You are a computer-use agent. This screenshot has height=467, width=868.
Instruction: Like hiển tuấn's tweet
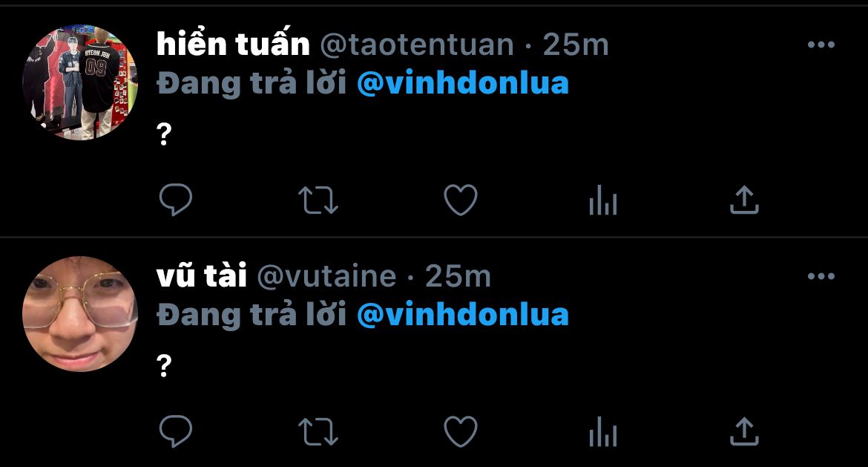(x=461, y=200)
